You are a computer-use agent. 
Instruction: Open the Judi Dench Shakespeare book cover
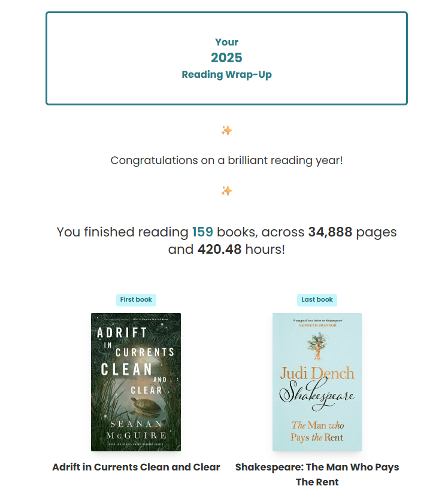pyautogui.click(x=317, y=382)
